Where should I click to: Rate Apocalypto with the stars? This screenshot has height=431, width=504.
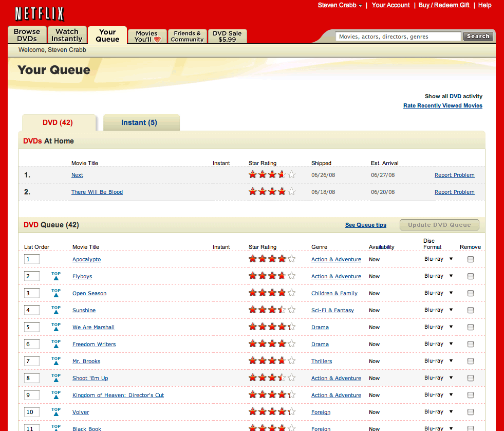pyautogui.click(x=272, y=259)
